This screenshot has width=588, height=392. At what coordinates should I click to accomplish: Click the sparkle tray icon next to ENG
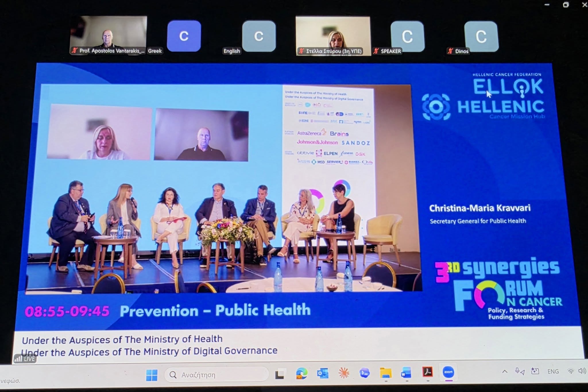coord(535,371)
